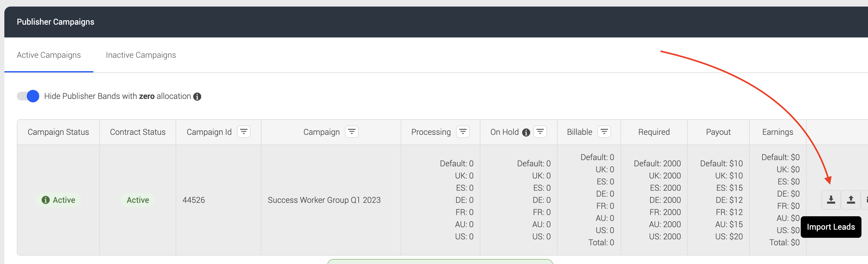
Task: Click the upload icon to import leads
Action: coord(851,199)
